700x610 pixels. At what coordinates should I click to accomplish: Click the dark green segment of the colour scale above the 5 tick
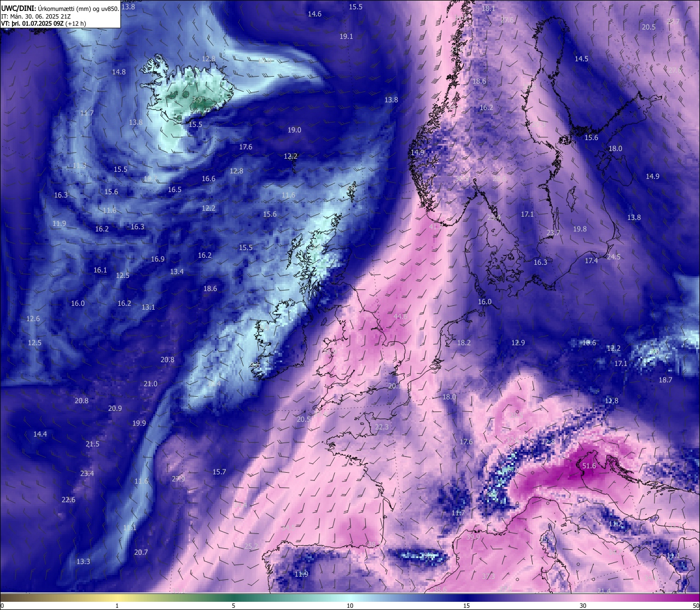click(x=234, y=597)
